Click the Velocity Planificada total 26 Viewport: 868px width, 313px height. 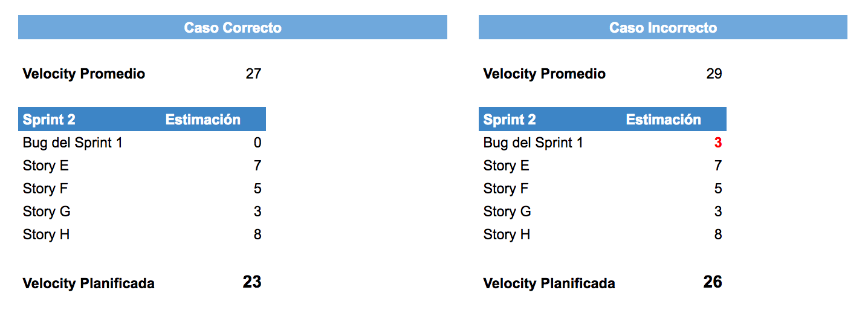[x=713, y=282]
